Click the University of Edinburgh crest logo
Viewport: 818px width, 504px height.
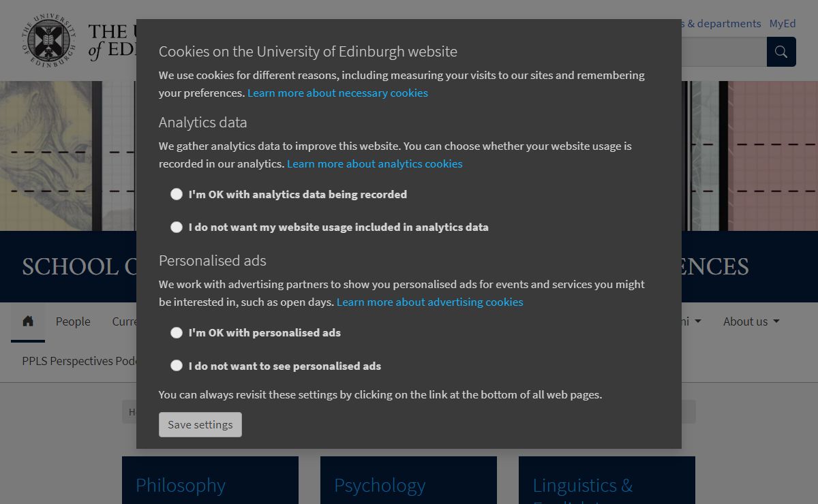48,42
